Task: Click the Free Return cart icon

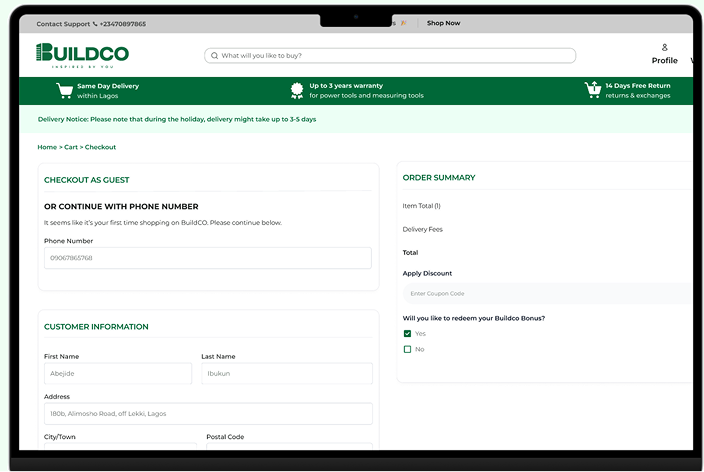Action: (x=592, y=91)
